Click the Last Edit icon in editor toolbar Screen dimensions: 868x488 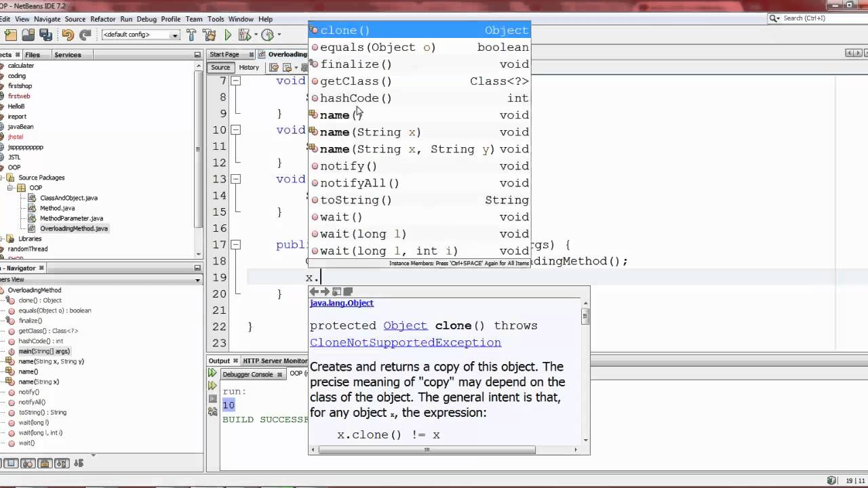(274, 67)
